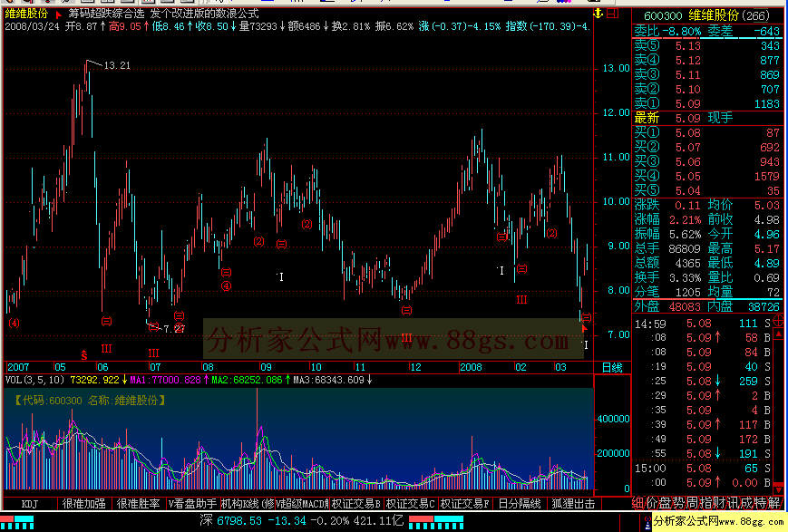The height and width of the screenshot is (532, 788).
Task: Click the MA2:68252.086 value
Action: click(x=247, y=381)
